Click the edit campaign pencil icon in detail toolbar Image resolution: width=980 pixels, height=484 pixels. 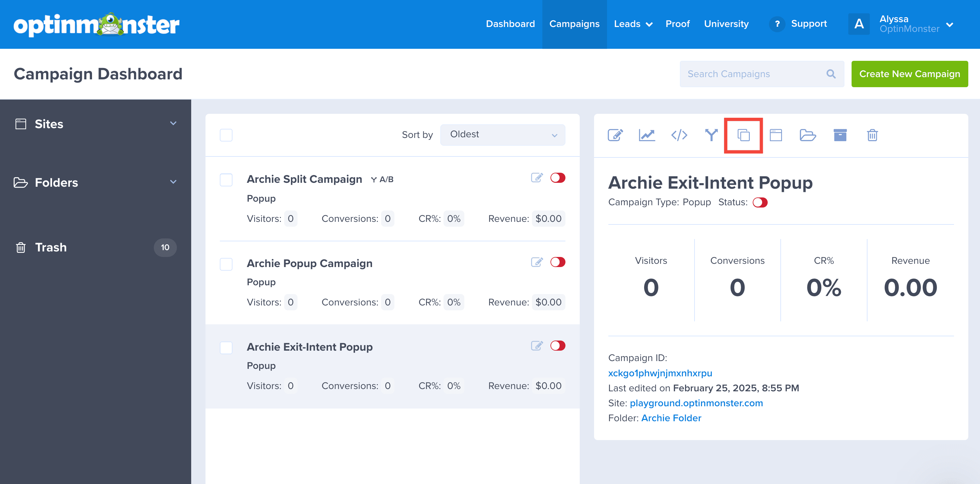click(615, 135)
